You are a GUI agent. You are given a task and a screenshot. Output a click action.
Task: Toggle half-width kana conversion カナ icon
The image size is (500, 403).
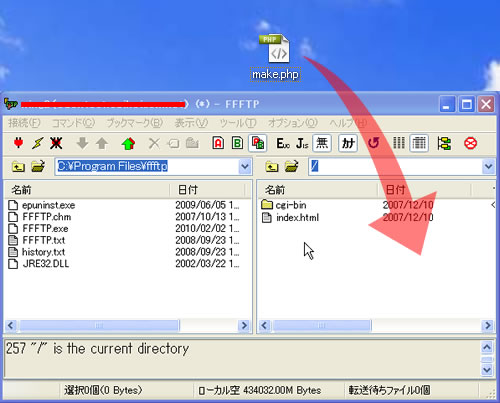point(348,143)
